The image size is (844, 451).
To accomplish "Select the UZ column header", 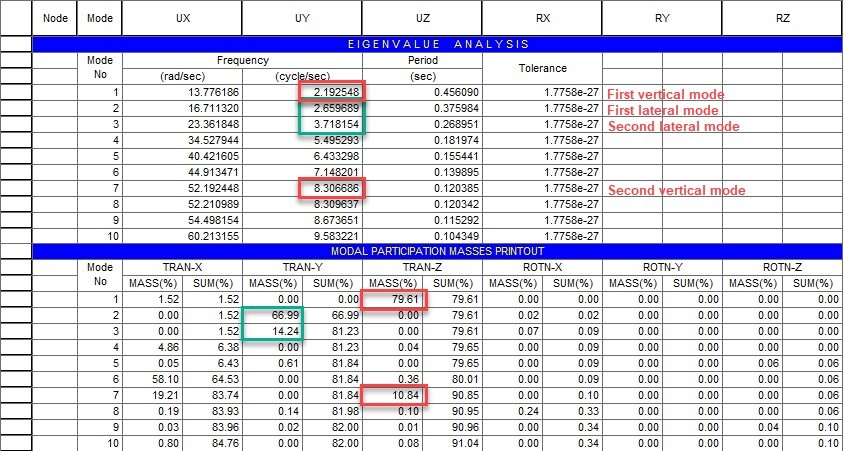I will [423, 18].
